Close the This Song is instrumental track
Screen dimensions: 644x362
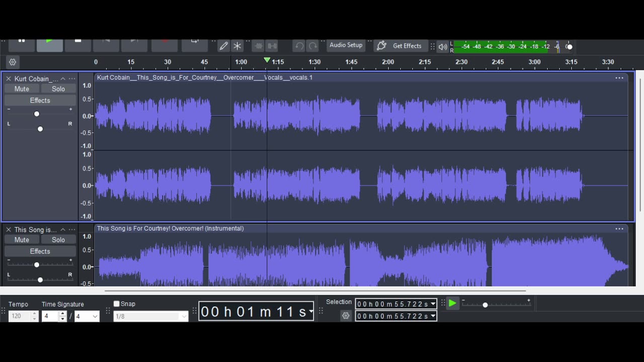pos(8,230)
